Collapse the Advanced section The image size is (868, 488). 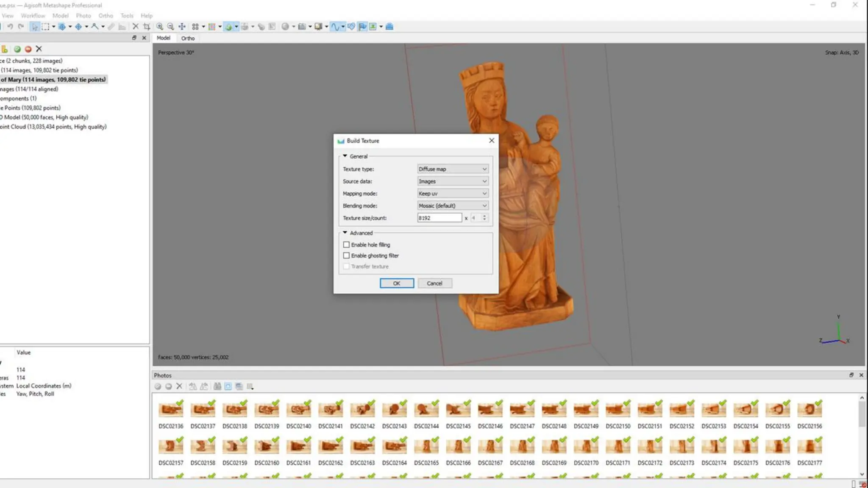(345, 233)
